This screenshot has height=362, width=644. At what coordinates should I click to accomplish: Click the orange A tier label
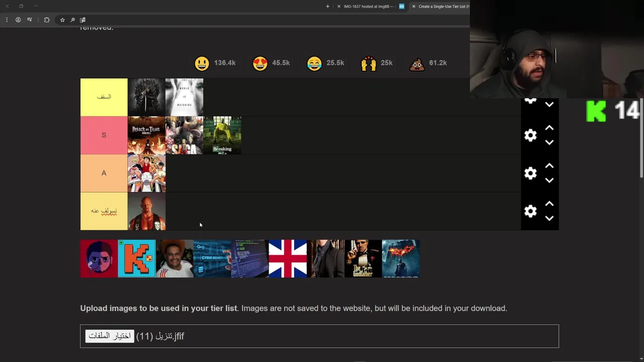click(x=104, y=173)
